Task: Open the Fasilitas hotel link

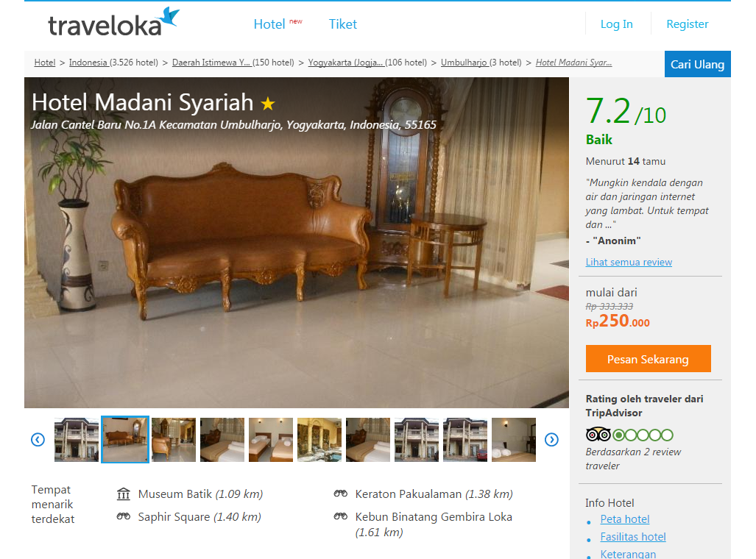Action: click(x=632, y=537)
